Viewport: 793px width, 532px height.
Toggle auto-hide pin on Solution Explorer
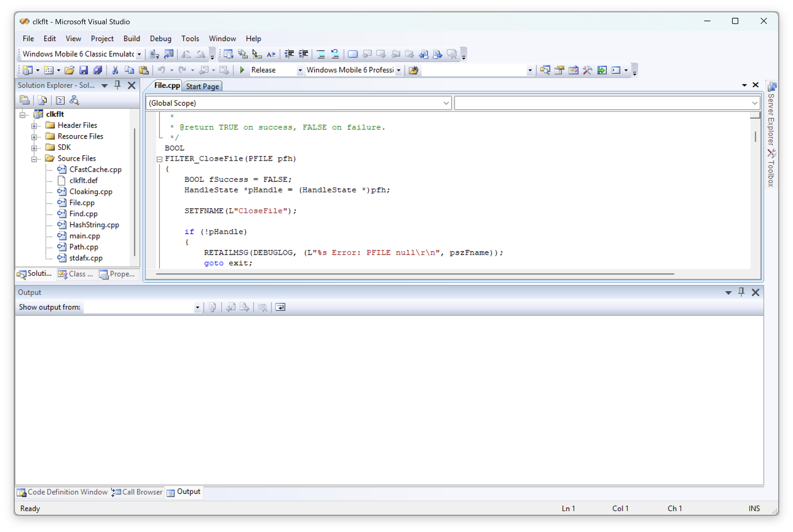tap(117, 85)
